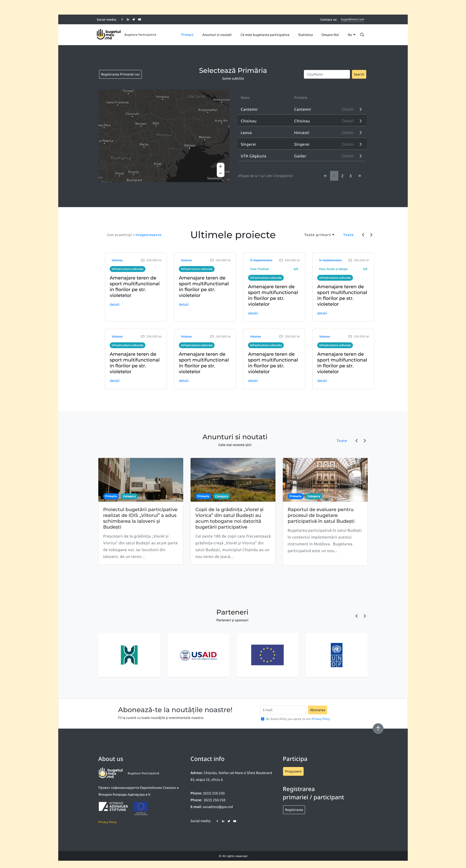
Task: Select page 2 in the pagination
Action: (x=342, y=176)
